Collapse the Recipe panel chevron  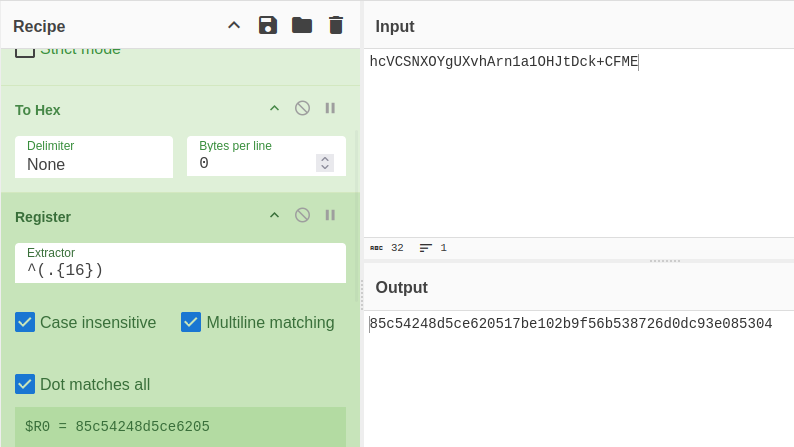pyautogui.click(x=234, y=25)
